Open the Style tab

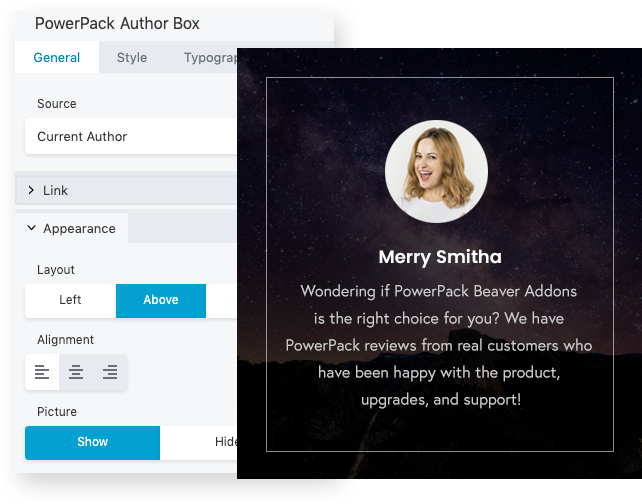pyautogui.click(x=132, y=57)
